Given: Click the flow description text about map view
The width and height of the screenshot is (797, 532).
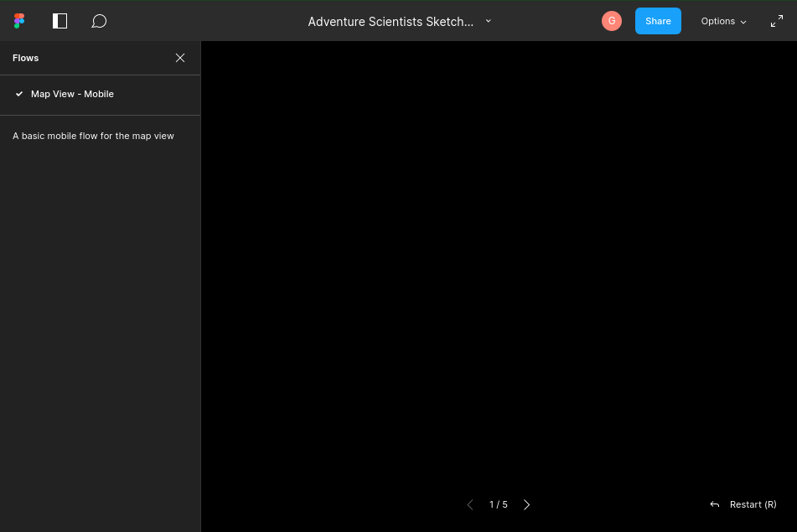Looking at the screenshot, I should tap(93, 136).
